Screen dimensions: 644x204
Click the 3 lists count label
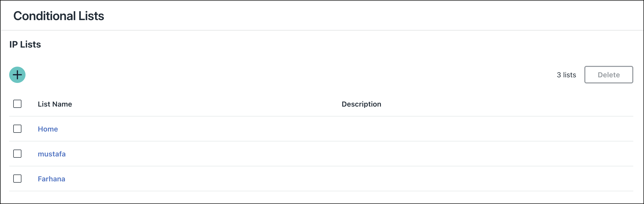566,75
